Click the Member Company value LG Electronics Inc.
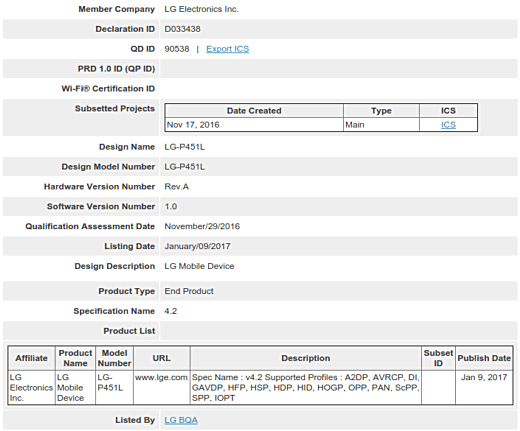 [201, 9]
